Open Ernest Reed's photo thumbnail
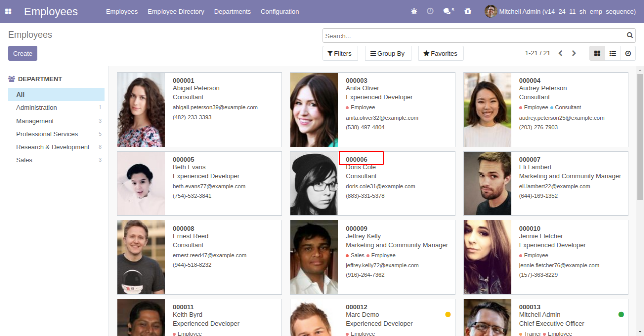This screenshot has width=644, height=336. [x=141, y=257]
